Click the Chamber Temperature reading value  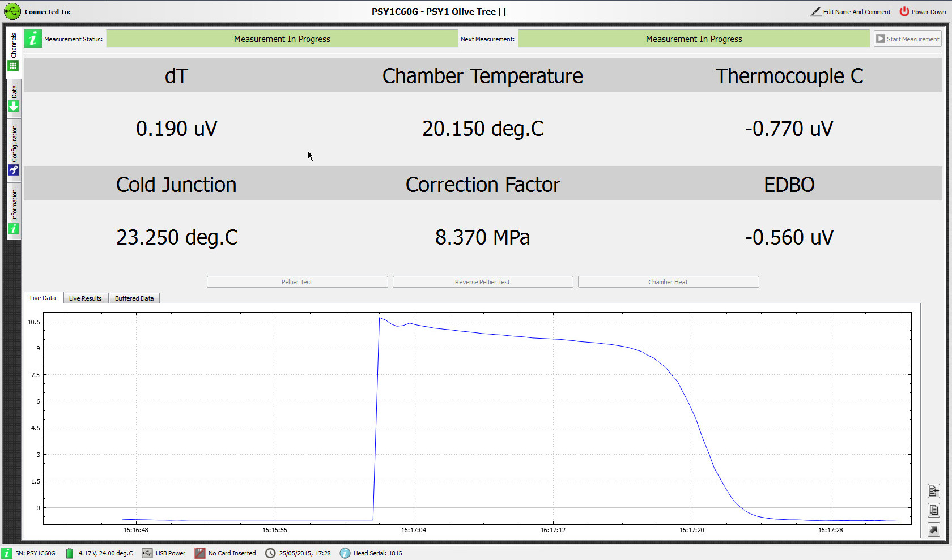point(483,129)
